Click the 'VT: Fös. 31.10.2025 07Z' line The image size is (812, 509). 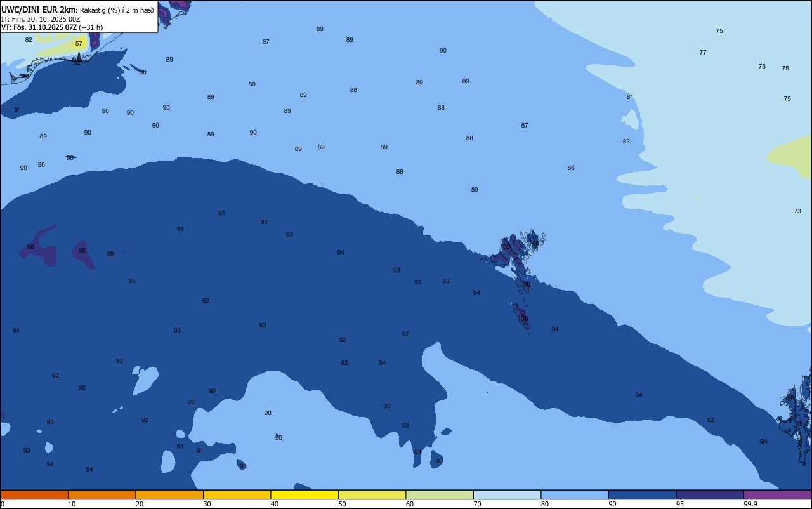point(39,27)
